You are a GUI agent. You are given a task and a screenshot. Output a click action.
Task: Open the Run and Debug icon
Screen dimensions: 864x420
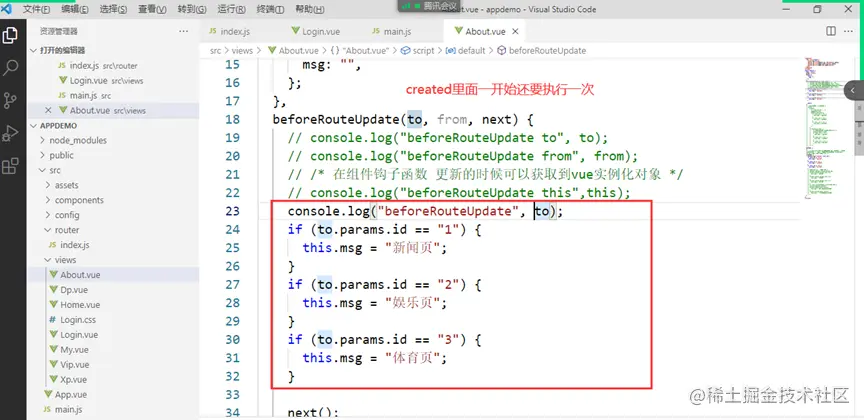point(10,133)
